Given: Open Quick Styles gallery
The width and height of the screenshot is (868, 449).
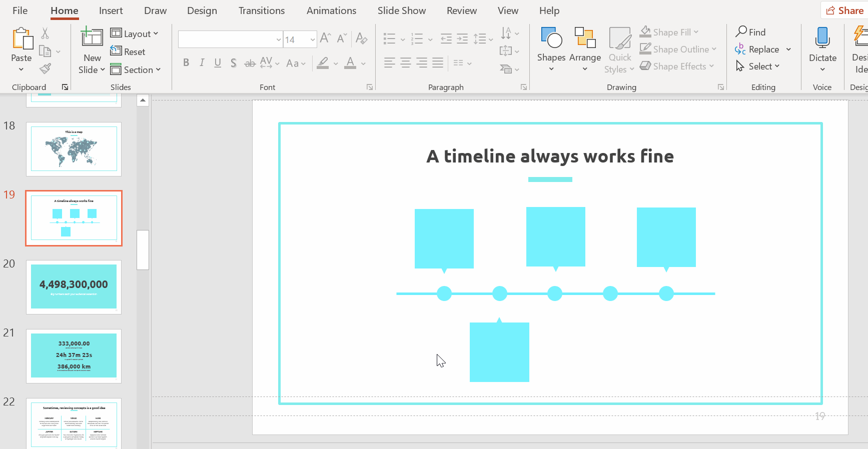Looking at the screenshot, I should coord(619,50).
